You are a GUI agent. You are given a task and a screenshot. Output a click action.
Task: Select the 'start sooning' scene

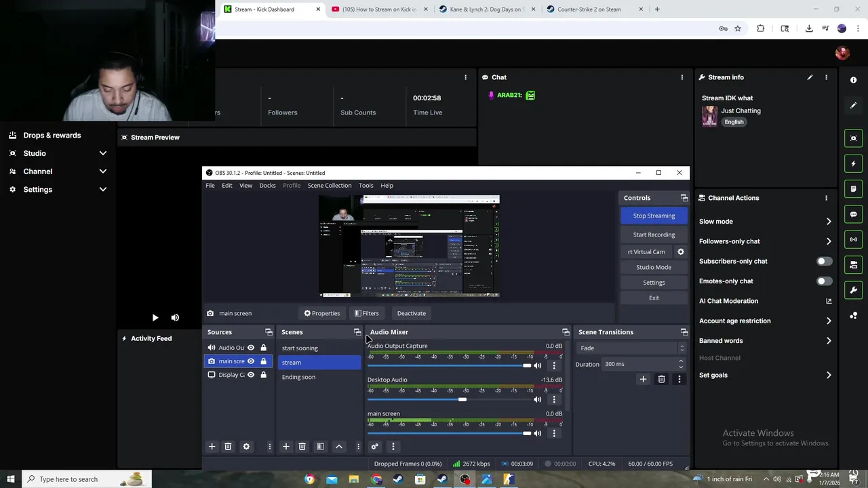319,348
